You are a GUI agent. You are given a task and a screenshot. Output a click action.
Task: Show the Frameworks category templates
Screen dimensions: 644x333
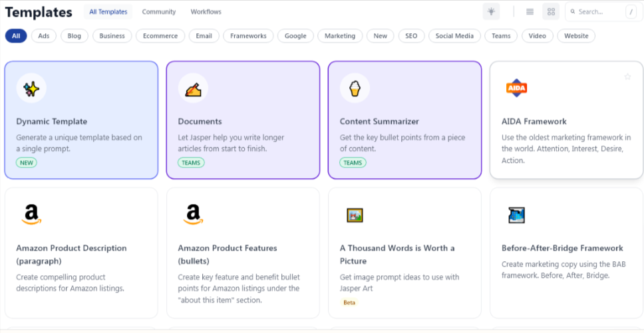coord(248,36)
